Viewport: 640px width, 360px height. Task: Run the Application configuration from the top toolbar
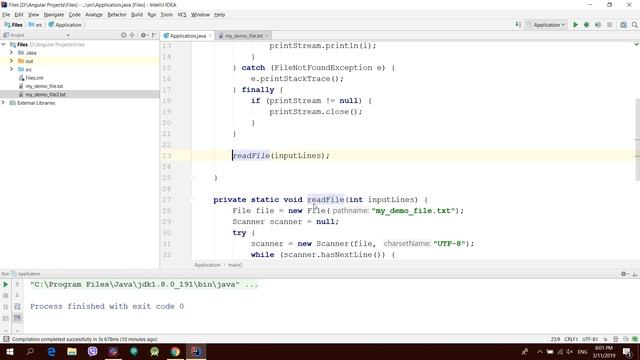pyautogui.click(x=576, y=25)
